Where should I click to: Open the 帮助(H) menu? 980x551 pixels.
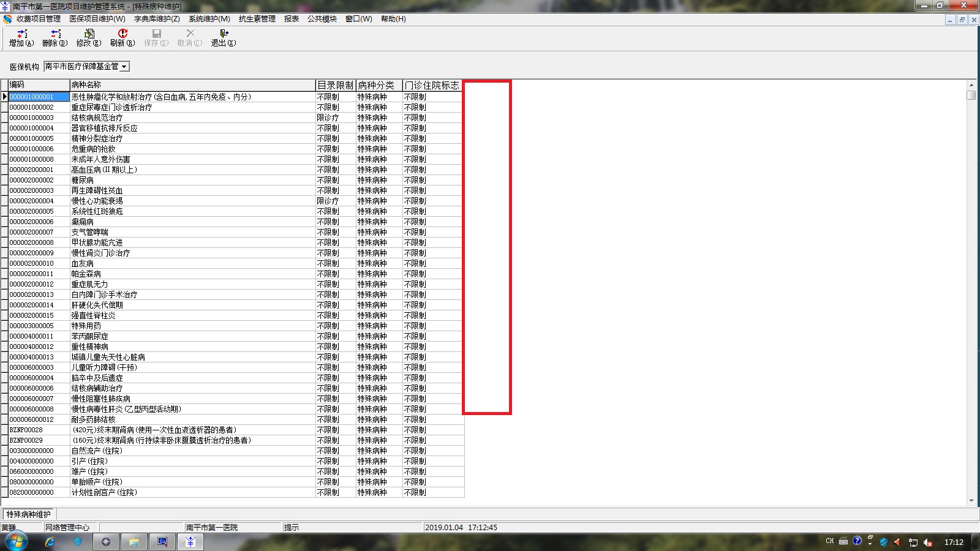pos(393,19)
